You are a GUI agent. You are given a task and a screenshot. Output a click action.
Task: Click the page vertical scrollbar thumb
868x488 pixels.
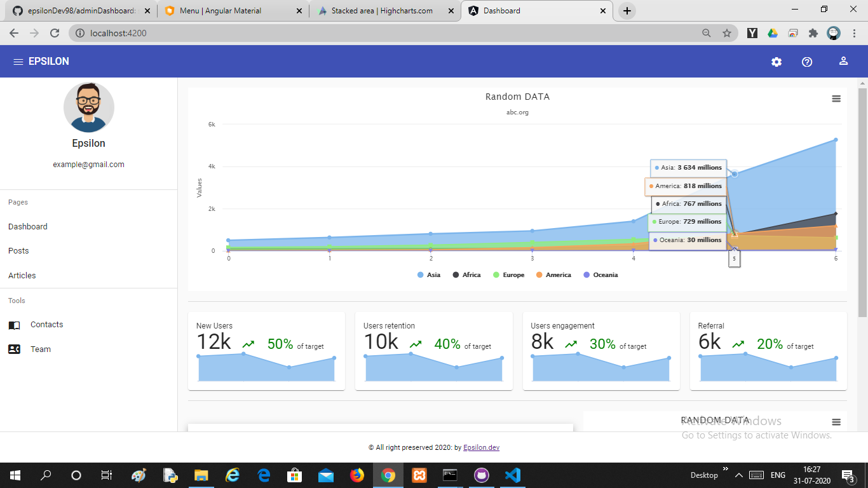(862, 203)
